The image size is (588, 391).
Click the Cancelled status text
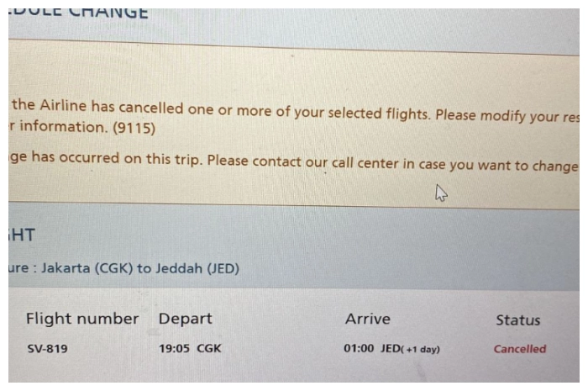519,349
